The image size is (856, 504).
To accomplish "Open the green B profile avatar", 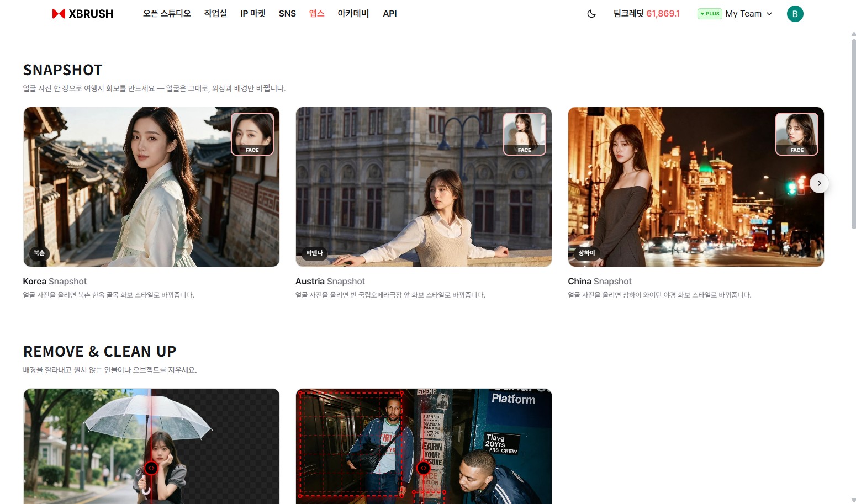I will coord(795,14).
